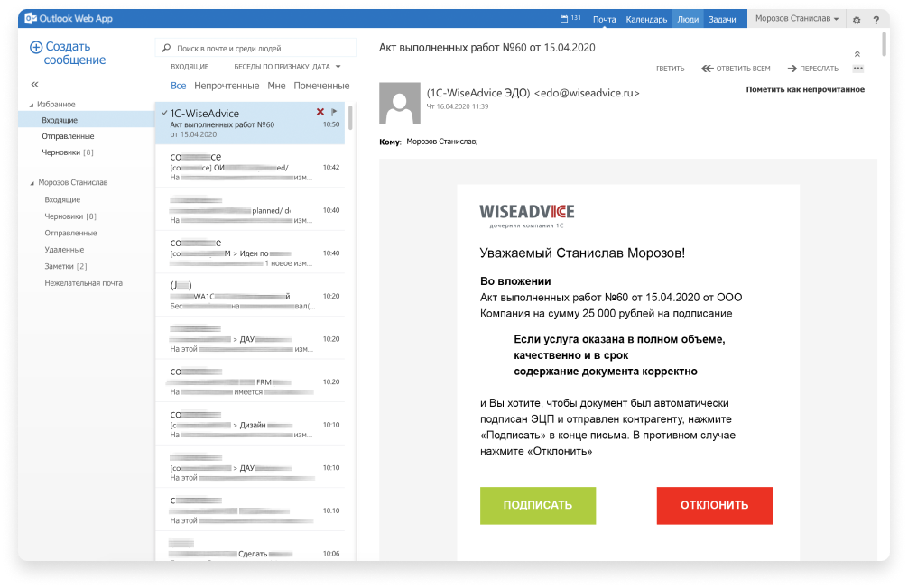The height and width of the screenshot is (588, 908).
Task: Click the magnifier search icon
Action: (166, 48)
